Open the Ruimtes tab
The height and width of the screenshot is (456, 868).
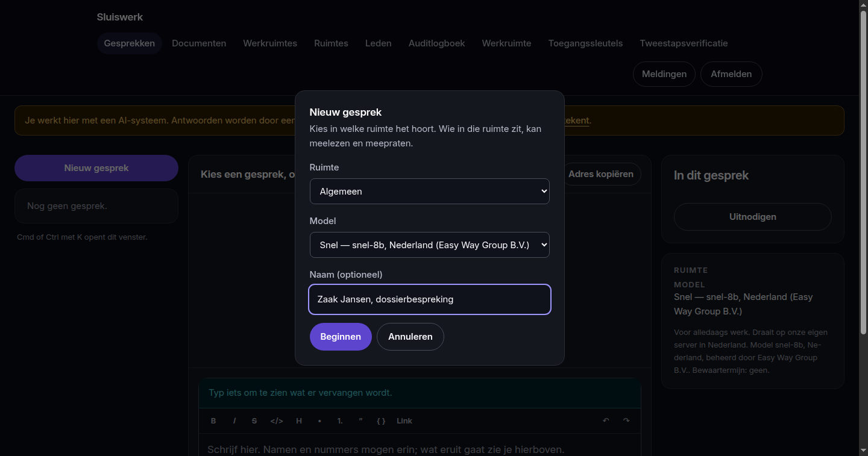[x=331, y=43]
